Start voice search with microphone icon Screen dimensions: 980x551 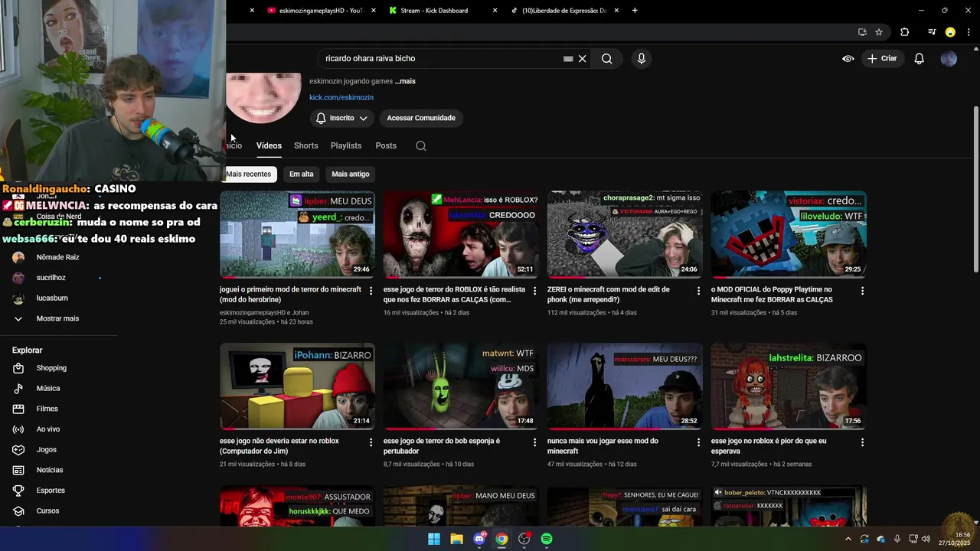click(642, 59)
